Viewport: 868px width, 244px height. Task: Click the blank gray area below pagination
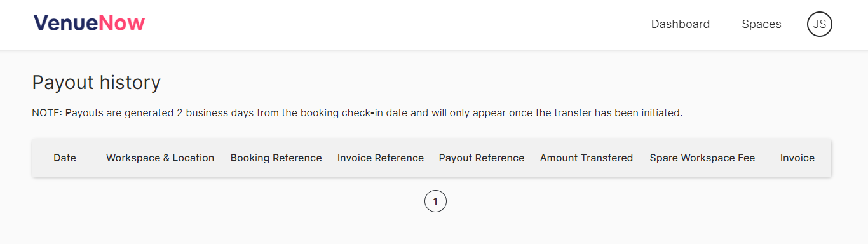point(434,230)
